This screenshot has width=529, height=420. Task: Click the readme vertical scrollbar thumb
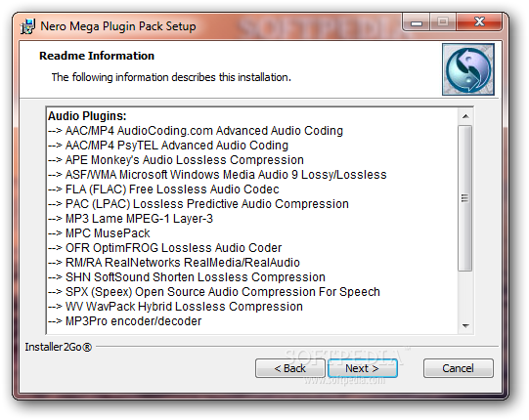pos(464,198)
